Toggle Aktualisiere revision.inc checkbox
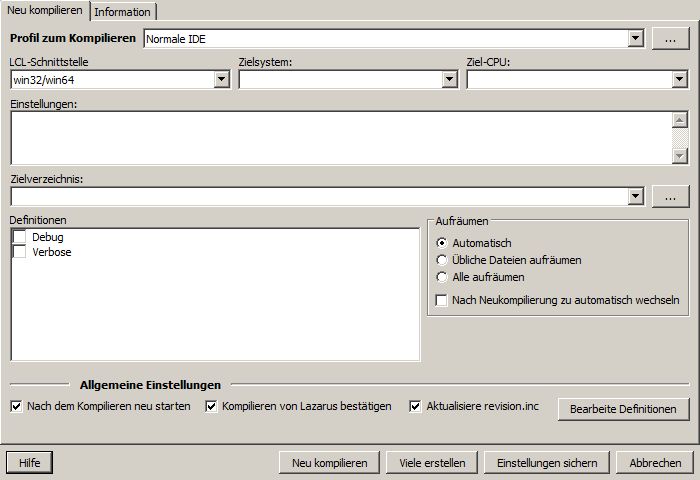This screenshot has width=700, height=480. tap(415, 406)
